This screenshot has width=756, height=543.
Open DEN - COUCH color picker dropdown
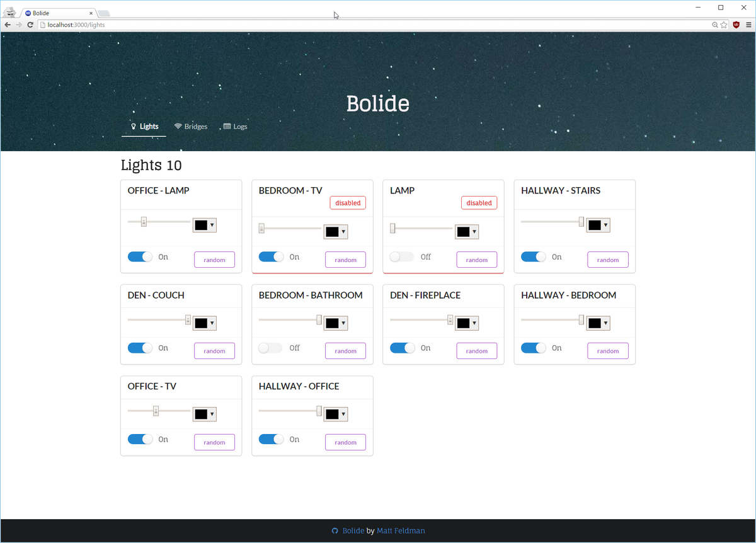point(205,323)
